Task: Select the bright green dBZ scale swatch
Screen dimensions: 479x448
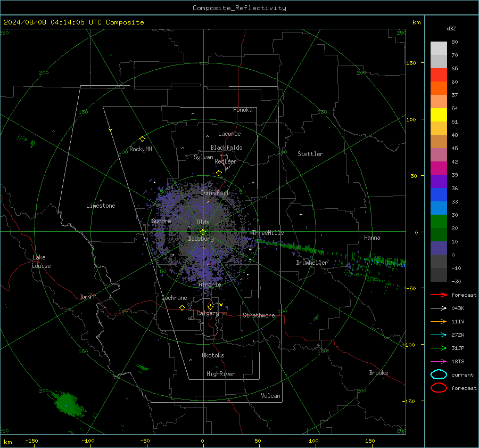Action: click(x=439, y=222)
